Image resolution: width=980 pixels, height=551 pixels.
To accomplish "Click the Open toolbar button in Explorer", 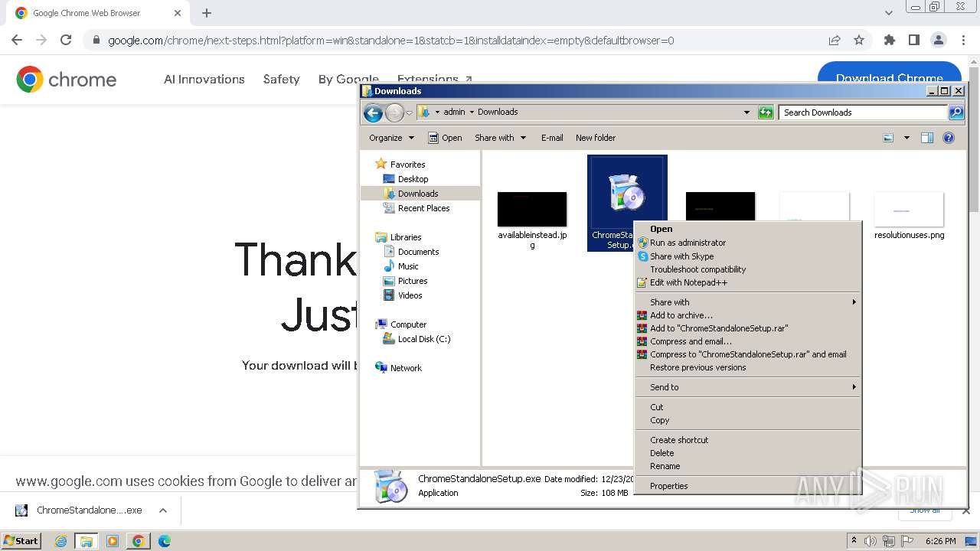I will click(445, 138).
